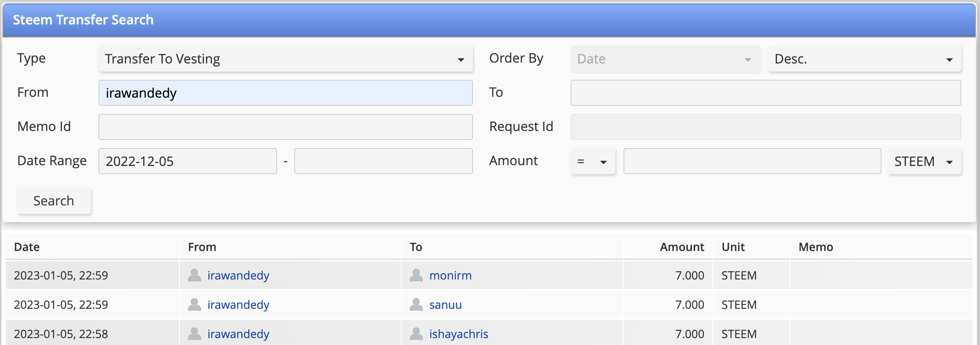Open the disabled Date order-by dropdown
Screen dimensions: 980x345
point(665,59)
